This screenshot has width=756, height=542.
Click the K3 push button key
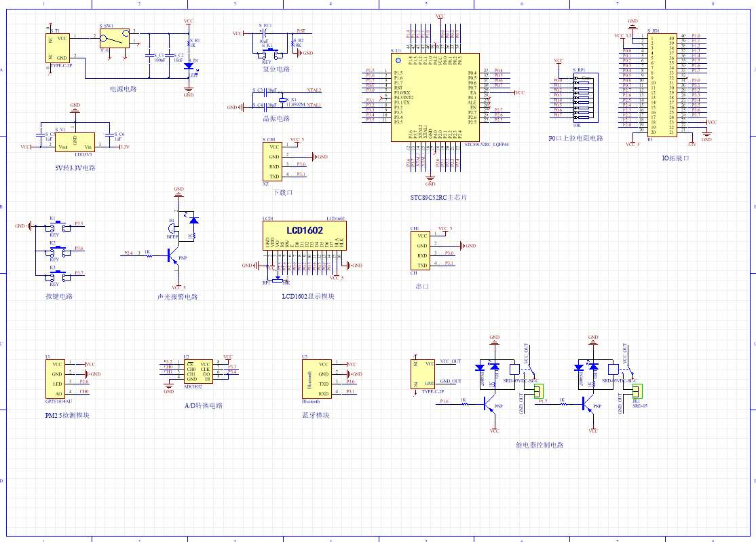click(x=59, y=276)
